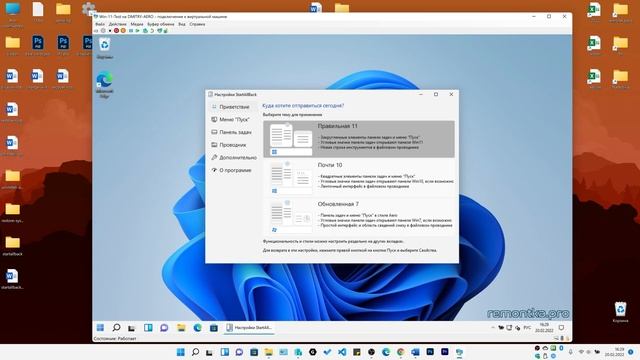Open Premiere Pro on the host taskbar
640x360 pixels.
coord(444,351)
